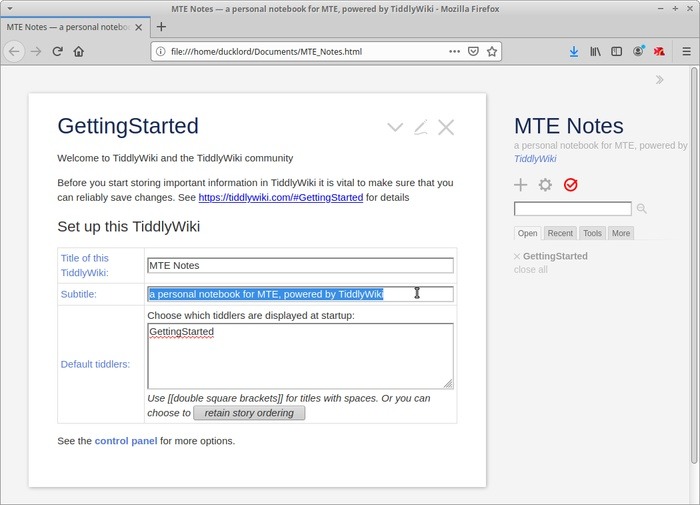Go forward in Firefox history
700x505 pixels.
click(x=36, y=52)
